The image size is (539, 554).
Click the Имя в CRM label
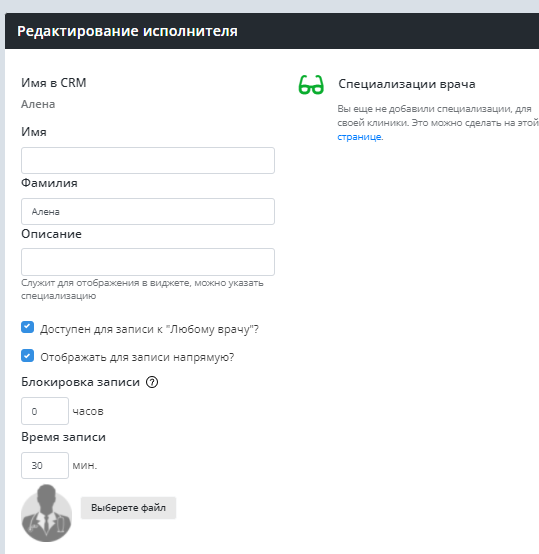54,83
